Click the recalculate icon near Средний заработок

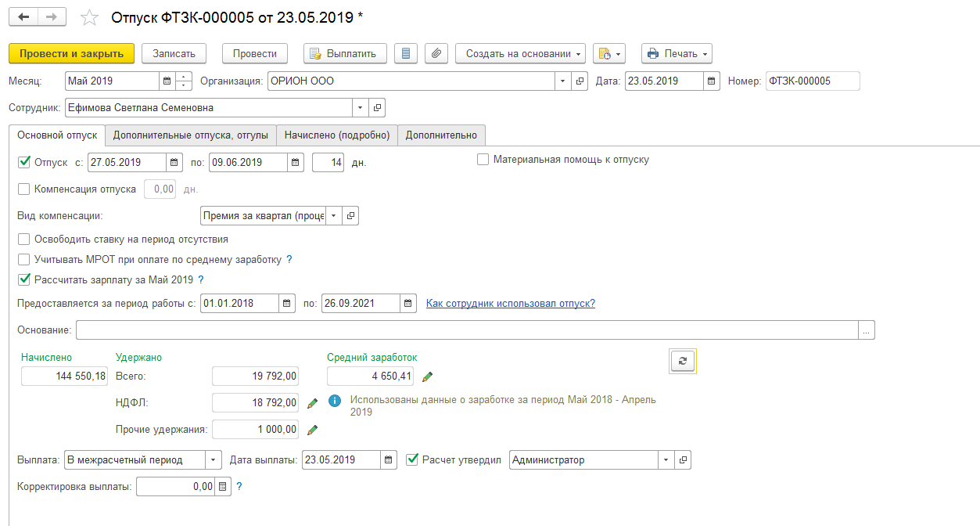(x=681, y=361)
